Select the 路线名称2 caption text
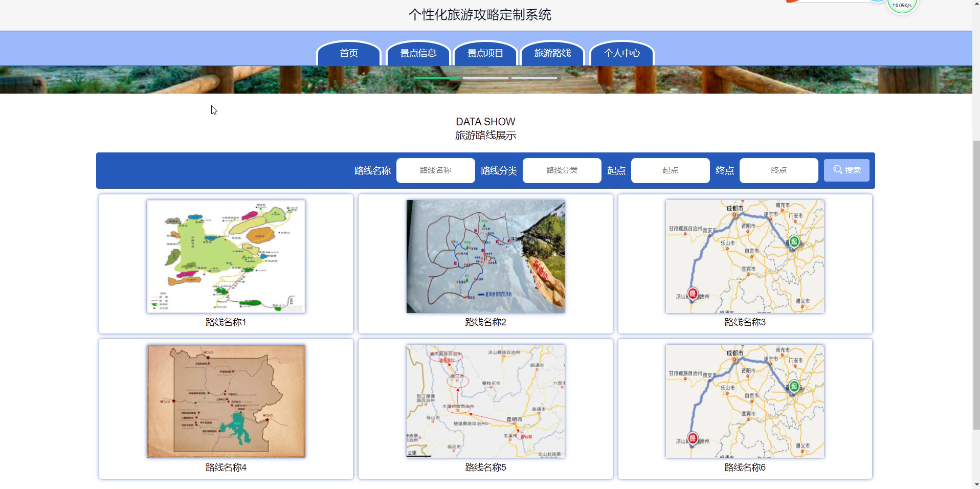This screenshot has height=489, width=980. tap(485, 322)
